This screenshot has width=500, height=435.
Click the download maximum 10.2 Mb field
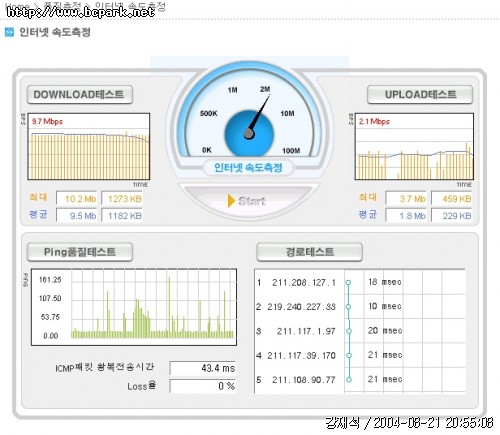click(x=77, y=199)
